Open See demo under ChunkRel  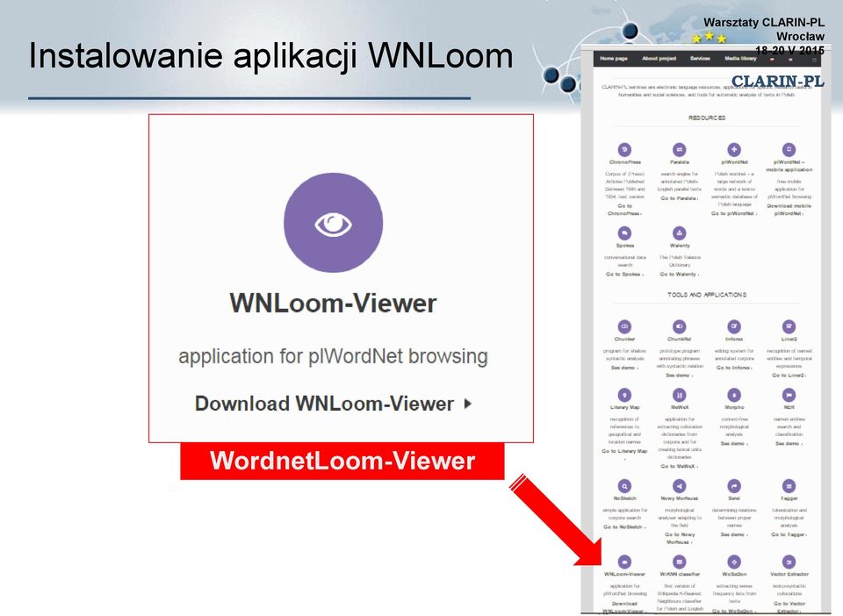click(680, 376)
